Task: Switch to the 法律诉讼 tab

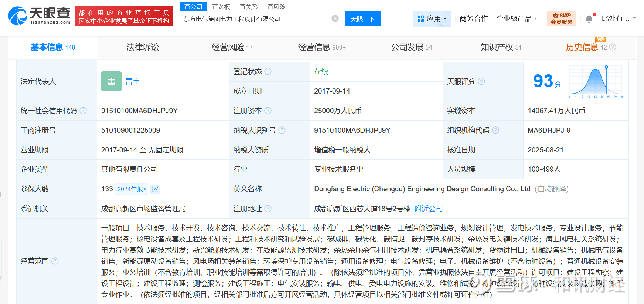Action: coord(142,47)
